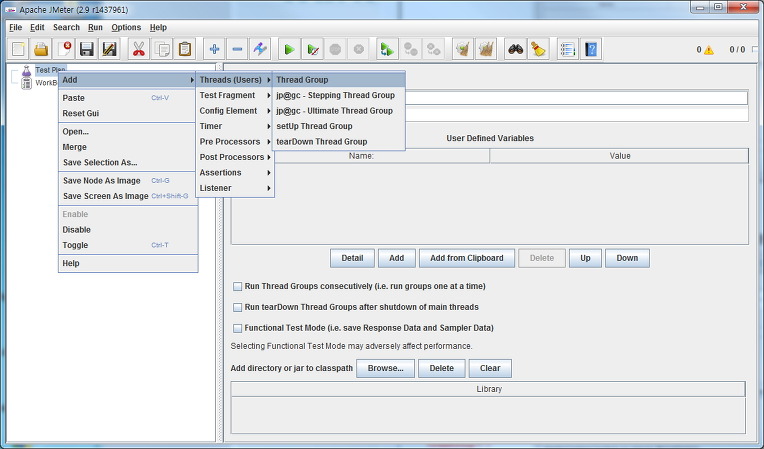This screenshot has height=449, width=764.
Task: Open the Options menu
Action: pos(126,28)
